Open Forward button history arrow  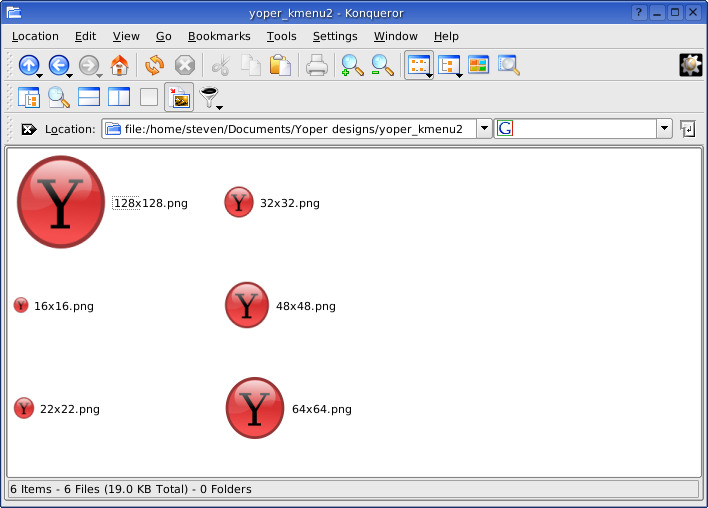pyautogui.click(x=99, y=76)
